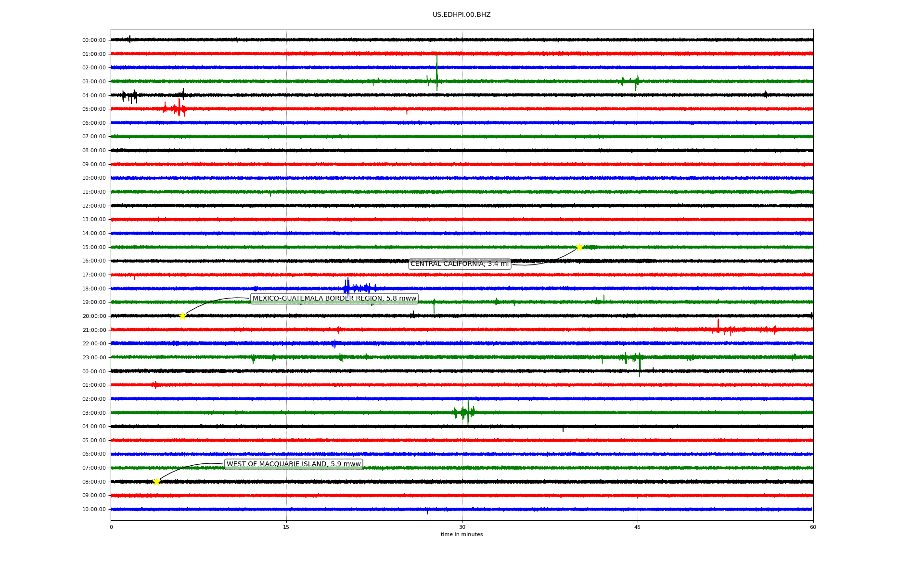924x578 pixels.
Task: Click the US.EDHPI.00.BHZ plot title
Action: click(x=462, y=15)
